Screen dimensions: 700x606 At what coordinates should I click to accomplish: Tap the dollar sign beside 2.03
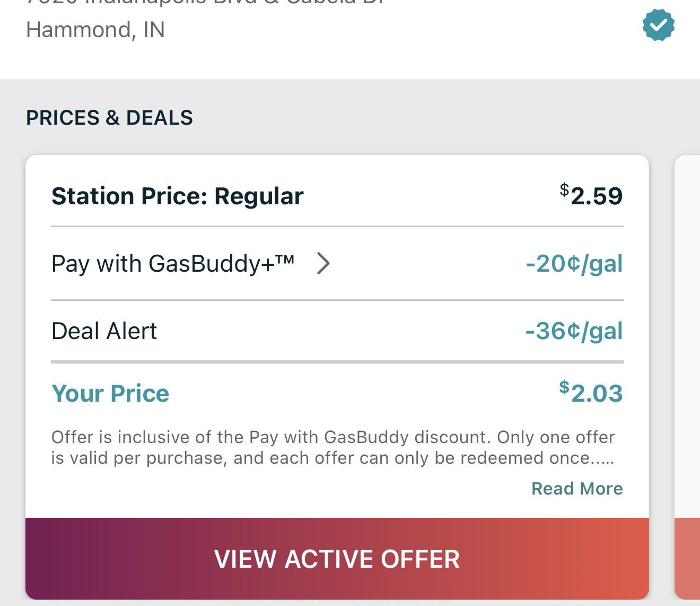[564, 387]
